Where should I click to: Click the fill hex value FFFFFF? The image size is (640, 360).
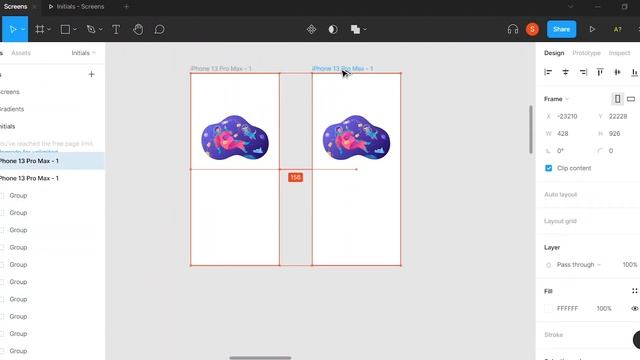(567, 309)
